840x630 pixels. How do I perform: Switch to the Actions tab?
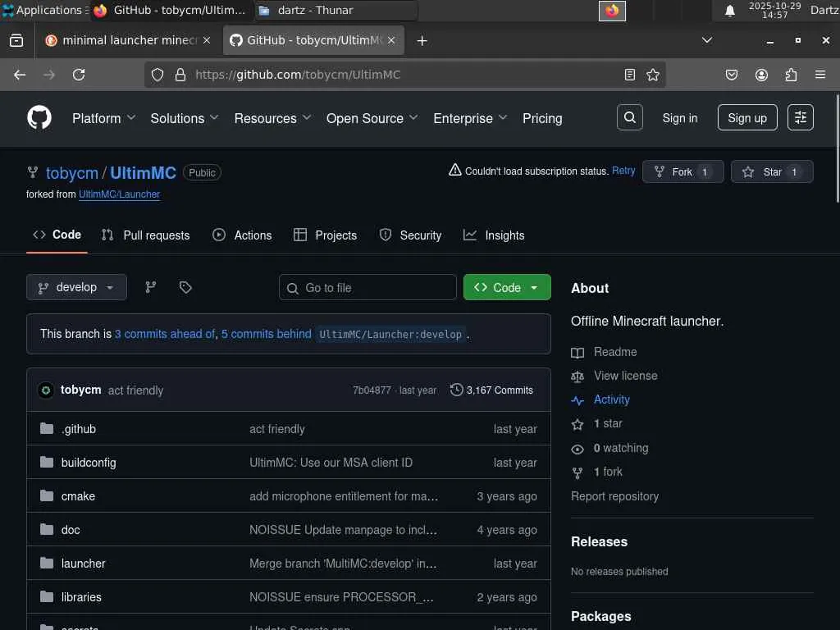click(242, 235)
